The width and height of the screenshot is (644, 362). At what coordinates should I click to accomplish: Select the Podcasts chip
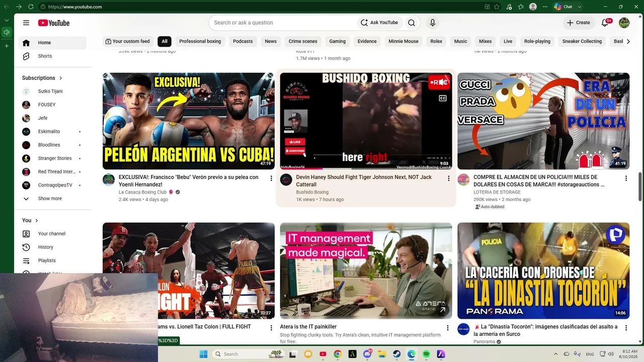[243, 41]
